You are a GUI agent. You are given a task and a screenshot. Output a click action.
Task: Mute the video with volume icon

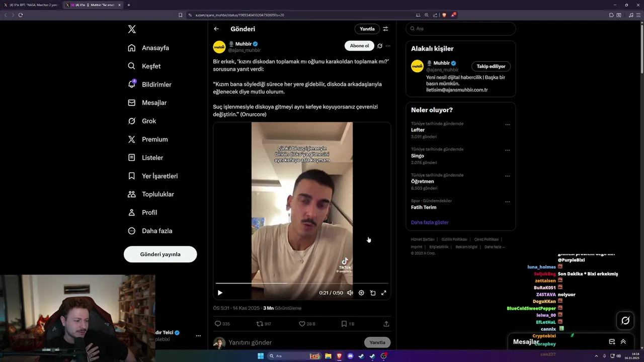(350, 293)
